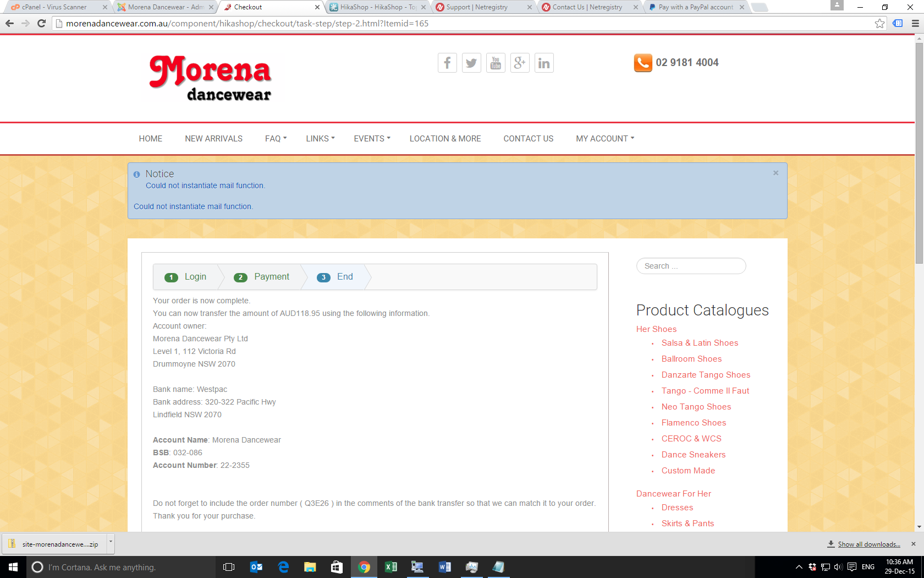Click the End checkout step
This screenshot has width=924, height=578.
click(x=335, y=277)
